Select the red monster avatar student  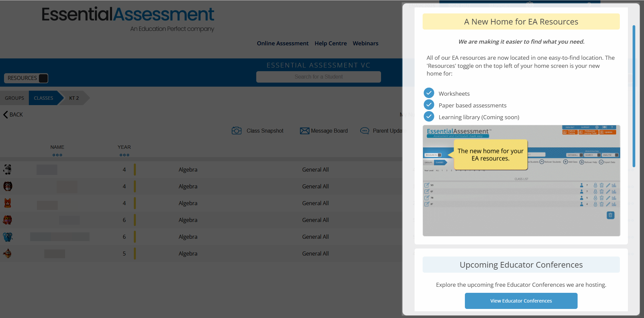[8, 220]
